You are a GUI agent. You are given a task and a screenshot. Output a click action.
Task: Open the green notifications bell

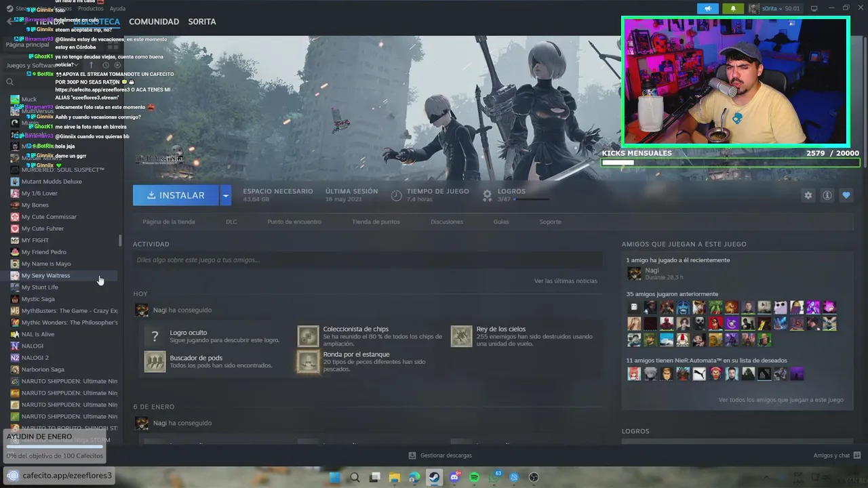tap(733, 9)
